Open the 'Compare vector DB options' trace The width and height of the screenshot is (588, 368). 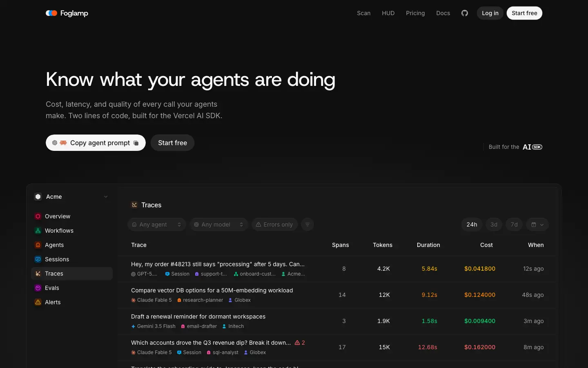(x=338, y=295)
